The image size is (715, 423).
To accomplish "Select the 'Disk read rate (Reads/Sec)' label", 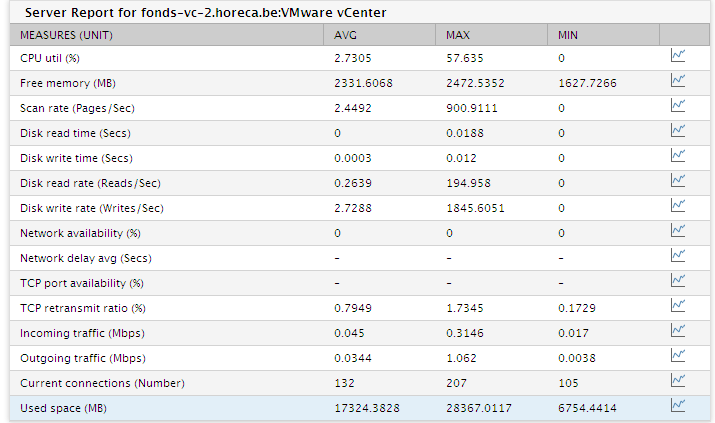I will pos(90,183).
